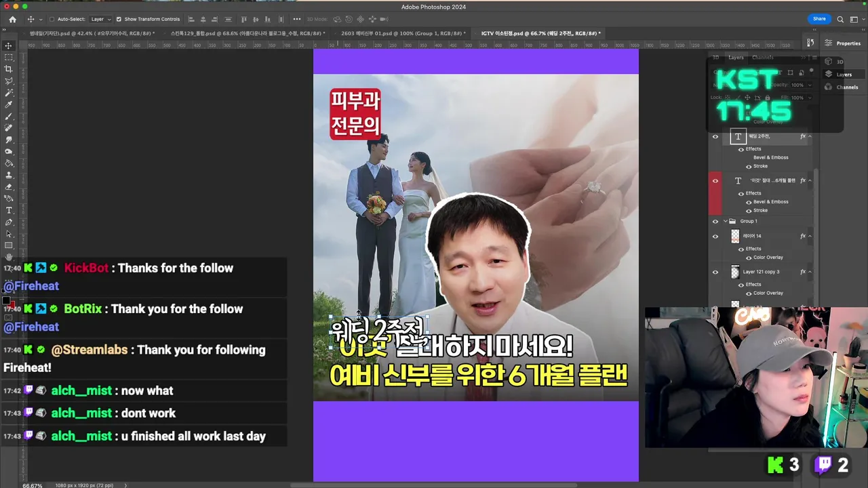The image size is (868, 488).
Task: Open the 3D collapsed panel icon
Action: coord(828,62)
